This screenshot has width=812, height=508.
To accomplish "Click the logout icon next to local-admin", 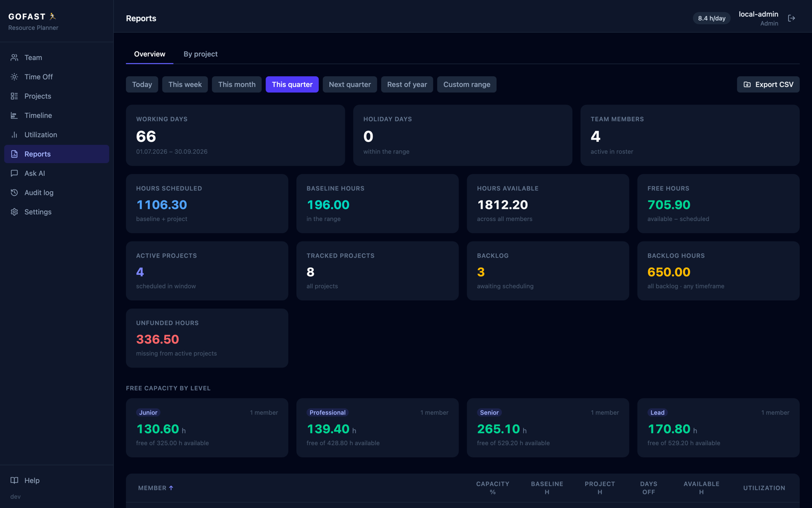I will coord(791,18).
